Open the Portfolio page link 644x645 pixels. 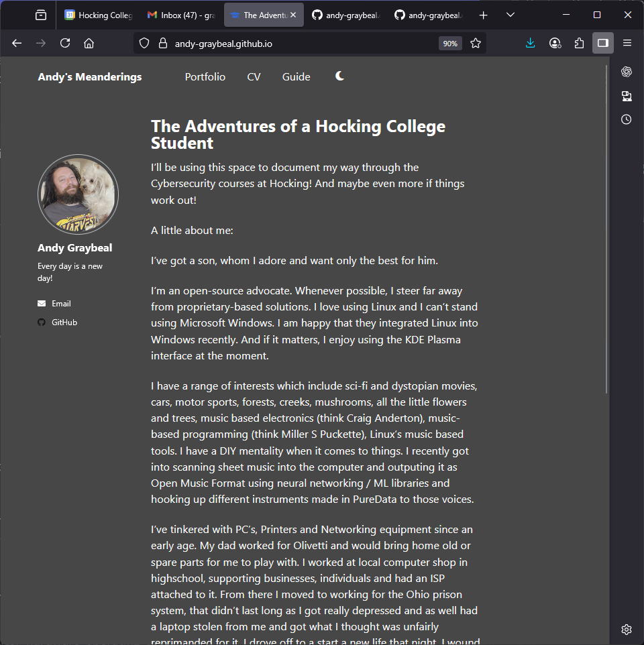click(x=205, y=77)
